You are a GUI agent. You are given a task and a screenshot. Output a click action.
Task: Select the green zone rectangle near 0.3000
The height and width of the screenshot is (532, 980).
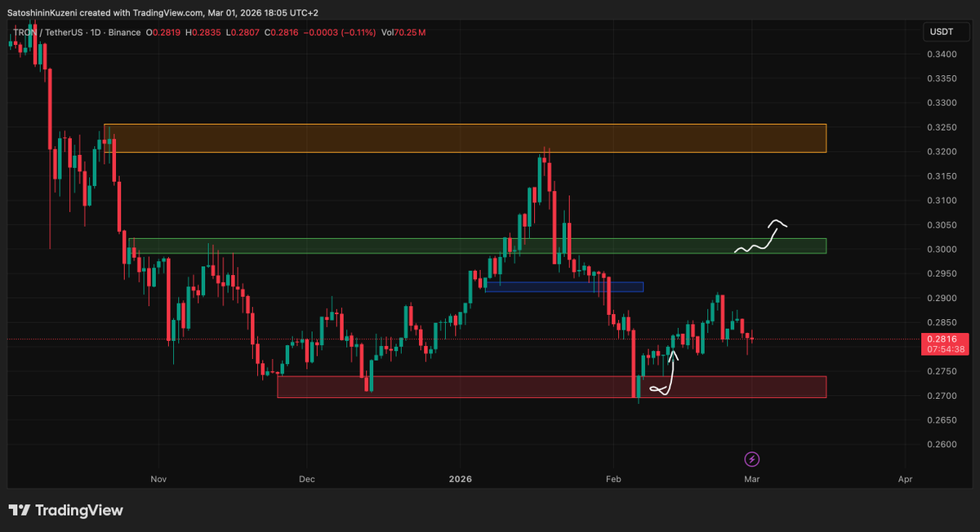(x=478, y=246)
